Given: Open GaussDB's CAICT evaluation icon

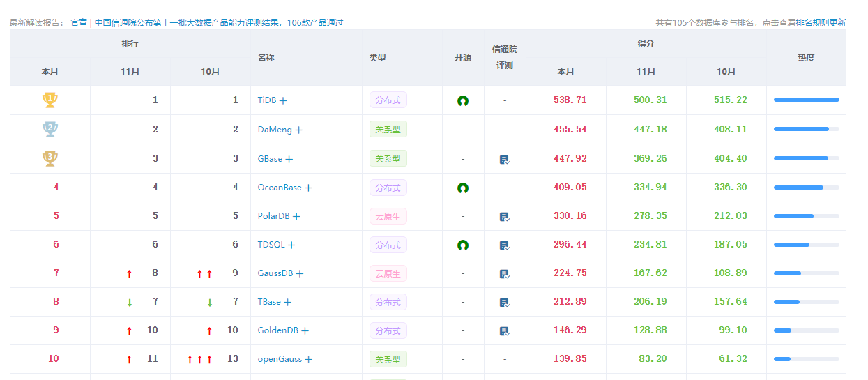Looking at the screenshot, I should [x=505, y=274].
